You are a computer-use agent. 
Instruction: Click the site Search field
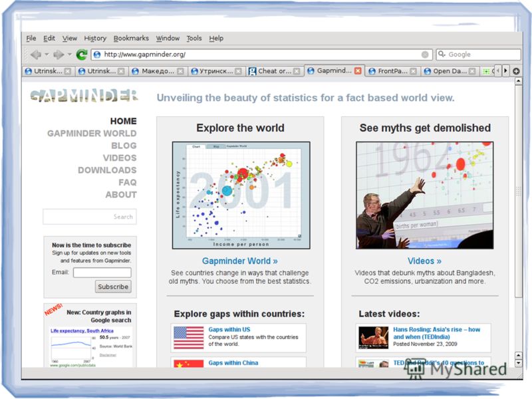[90, 217]
